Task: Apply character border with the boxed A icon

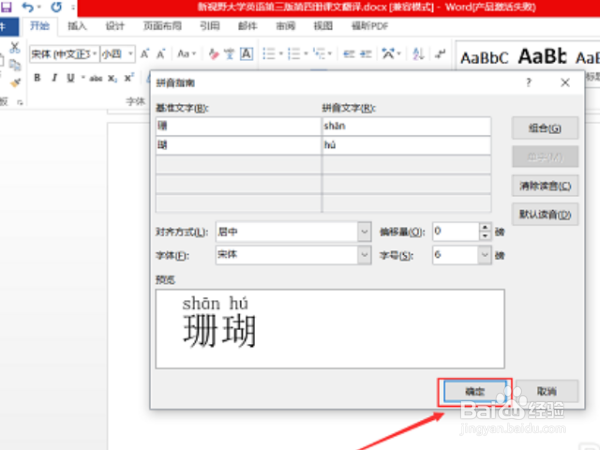Action: [246, 54]
